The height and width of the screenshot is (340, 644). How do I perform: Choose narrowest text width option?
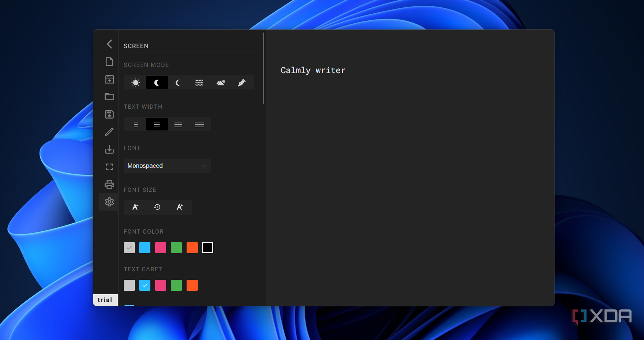tap(136, 124)
